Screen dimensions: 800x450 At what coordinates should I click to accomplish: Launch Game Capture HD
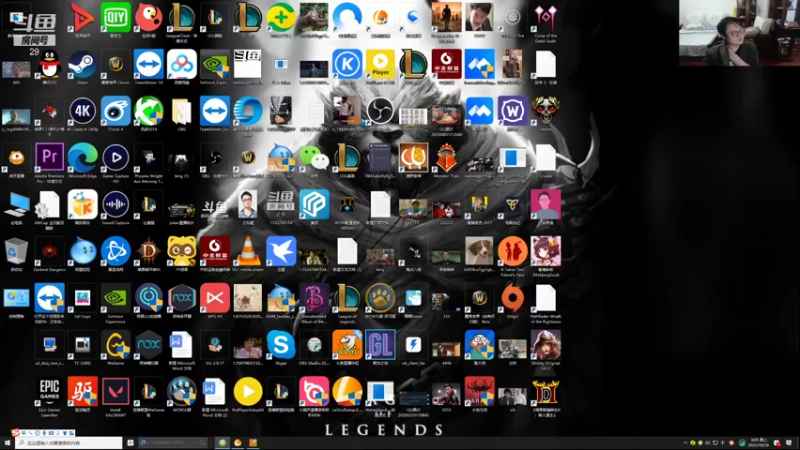115,157
